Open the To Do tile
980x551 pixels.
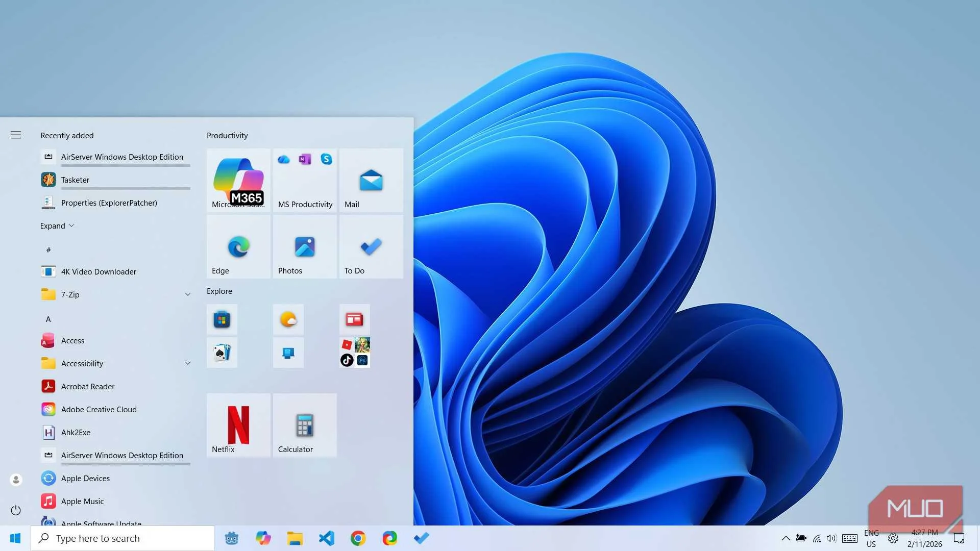pos(371,246)
